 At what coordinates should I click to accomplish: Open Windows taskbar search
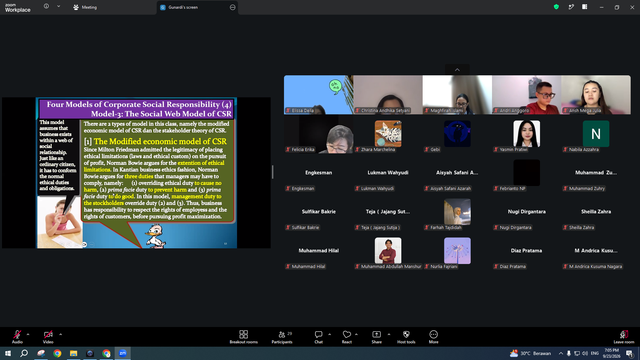24,353
